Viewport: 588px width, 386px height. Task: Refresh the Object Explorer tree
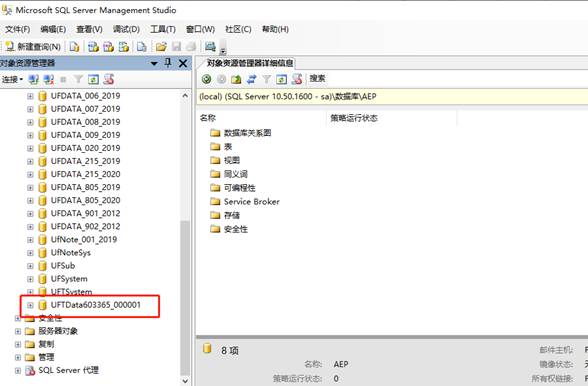pos(93,79)
